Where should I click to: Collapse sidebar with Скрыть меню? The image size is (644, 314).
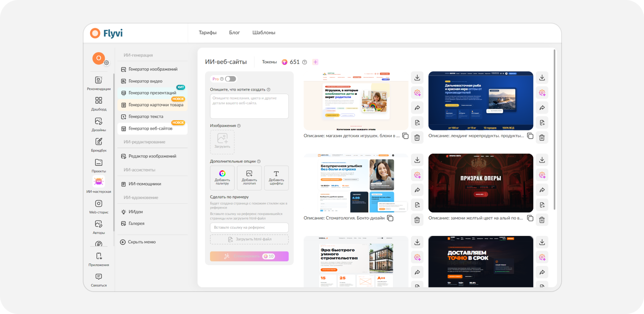[138, 242]
